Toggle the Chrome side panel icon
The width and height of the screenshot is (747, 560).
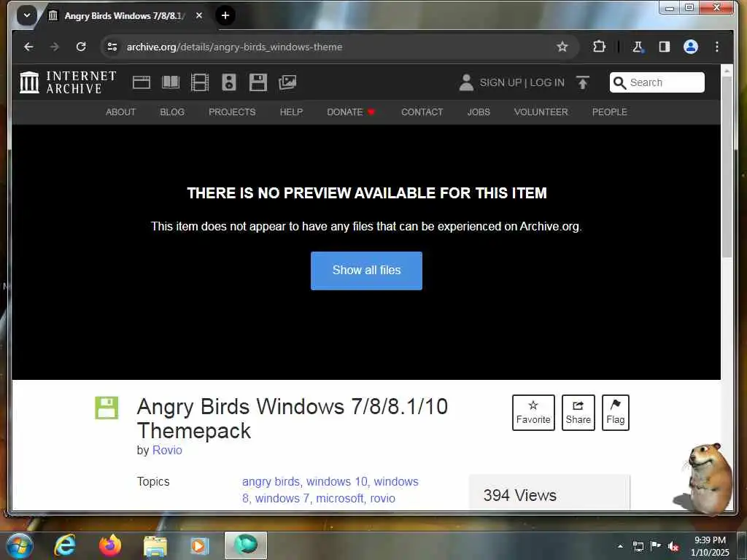point(664,47)
